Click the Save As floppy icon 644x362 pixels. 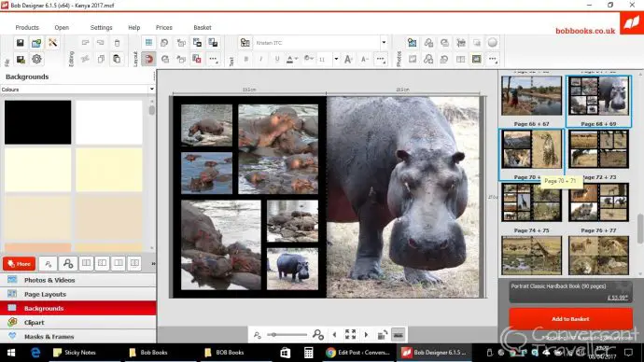click(x=21, y=59)
